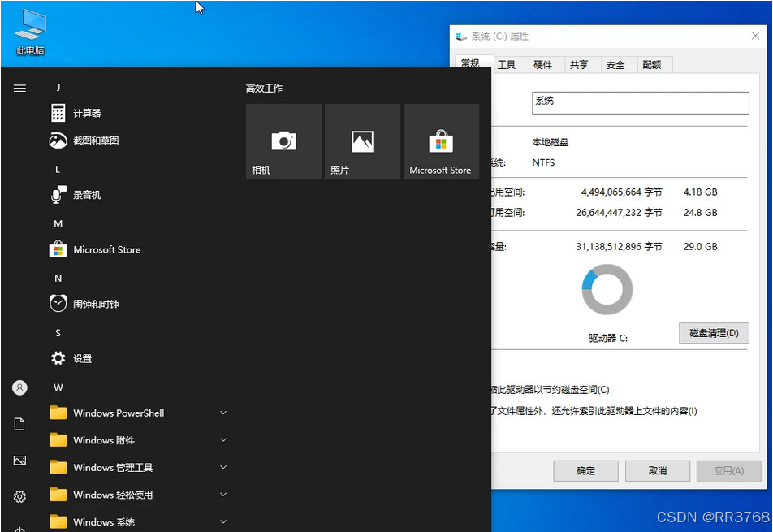This screenshot has height=532, width=773.
Task: Click the user account avatar icon
Action: click(x=19, y=387)
